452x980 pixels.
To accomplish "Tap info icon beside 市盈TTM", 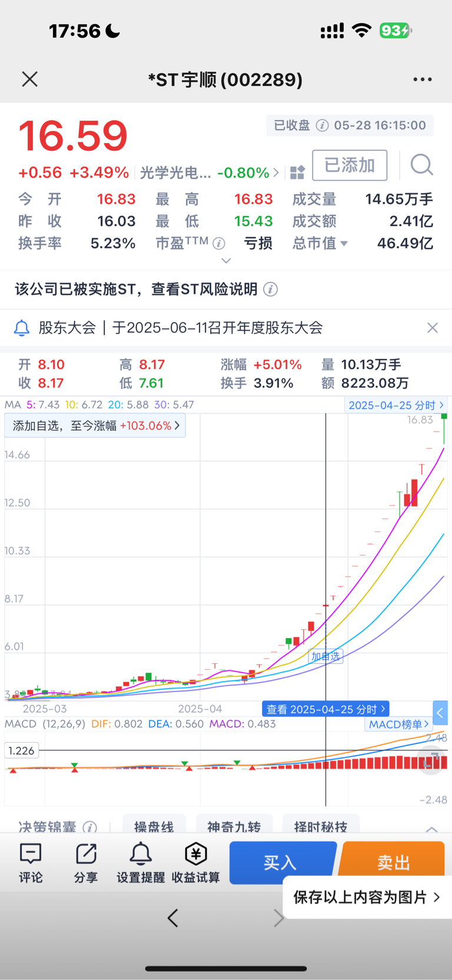I will click(219, 243).
